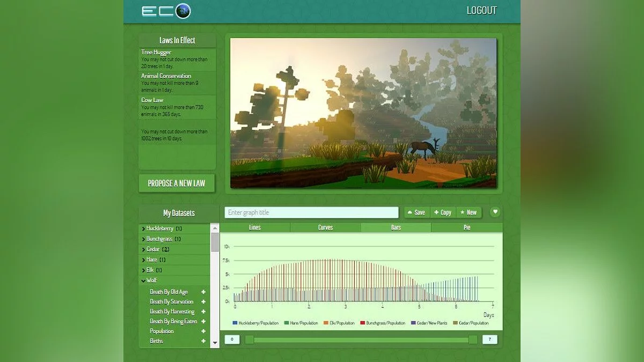Select the Tree Hugger law entry
The width and height of the screenshot is (644, 362).
[177, 59]
